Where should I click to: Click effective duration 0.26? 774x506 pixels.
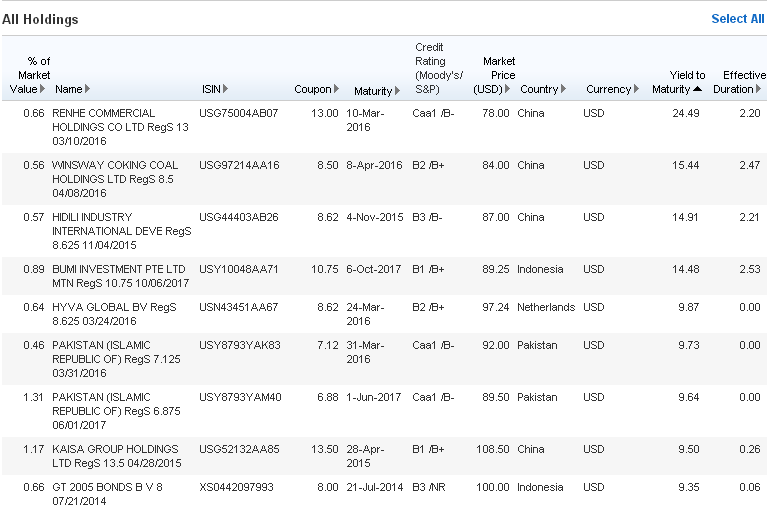coord(750,449)
